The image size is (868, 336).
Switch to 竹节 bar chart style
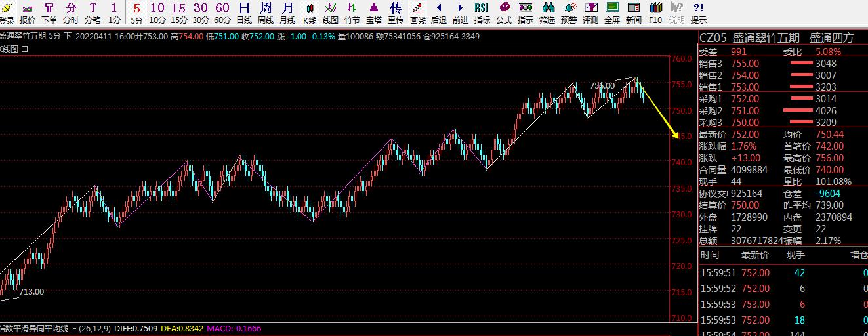click(x=352, y=12)
